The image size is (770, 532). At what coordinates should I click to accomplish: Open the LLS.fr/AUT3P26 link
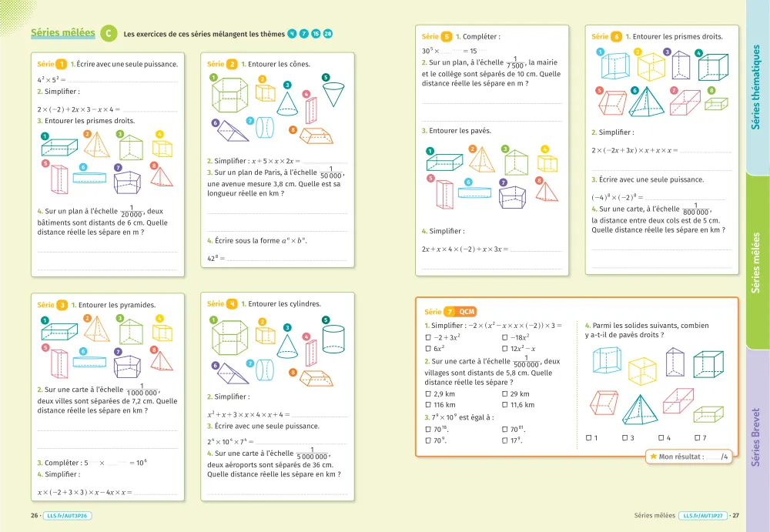68,515
